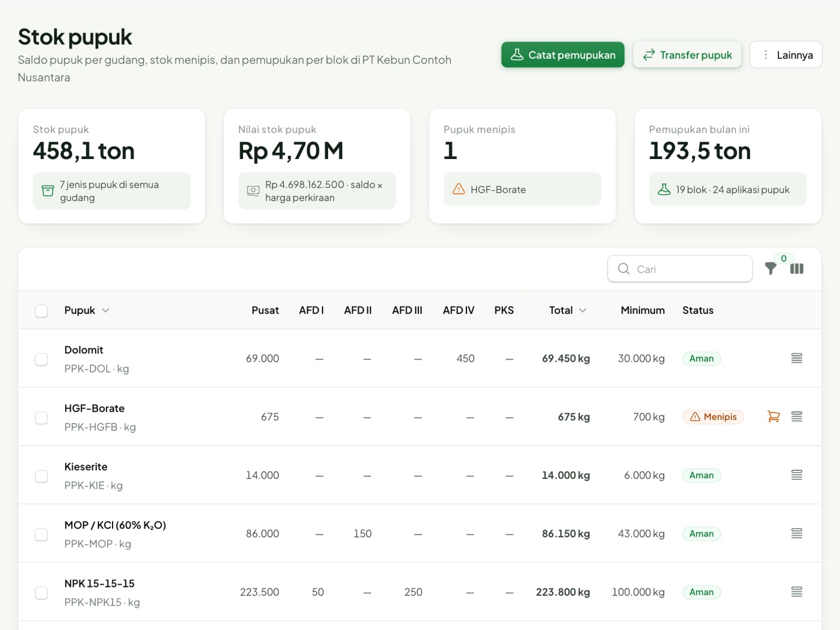840x630 pixels.
Task: Click 'HGF-Borate' in Pupuk menipis card
Action: [x=498, y=189]
